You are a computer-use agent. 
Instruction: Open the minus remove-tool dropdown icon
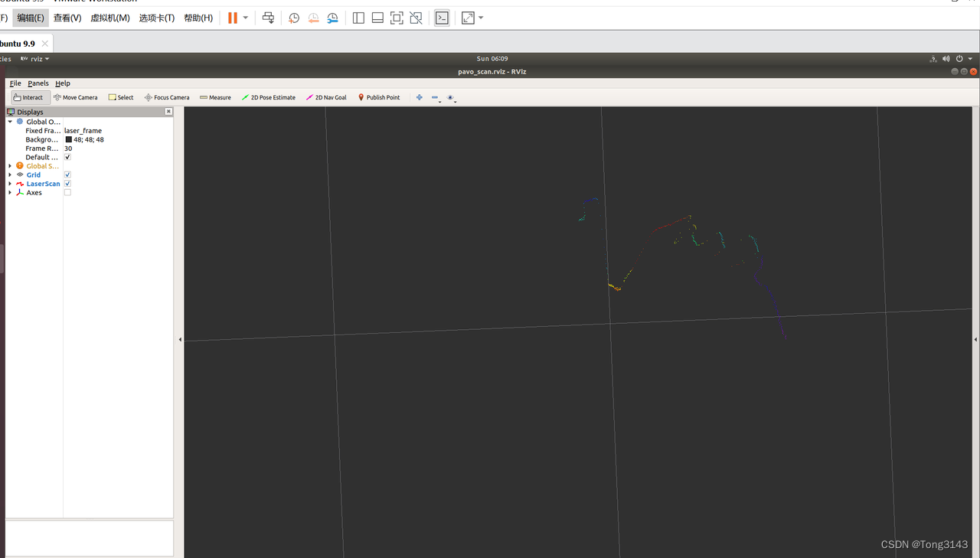point(436,98)
